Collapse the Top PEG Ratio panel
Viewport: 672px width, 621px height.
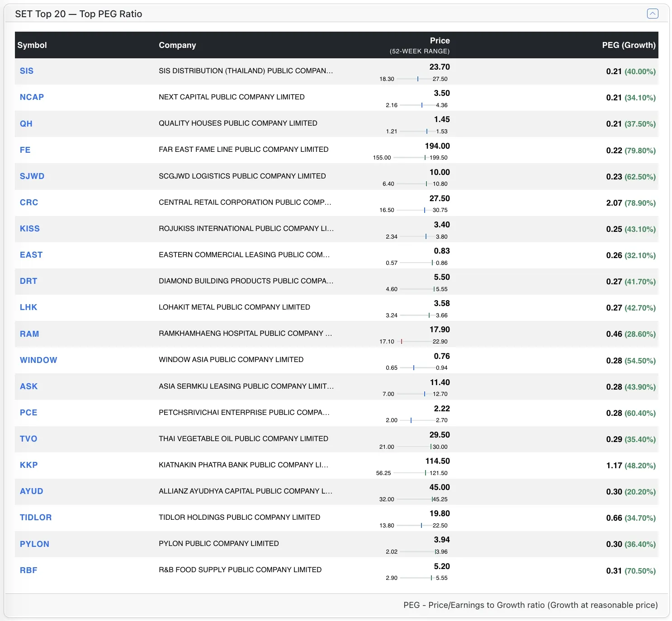[653, 14]
